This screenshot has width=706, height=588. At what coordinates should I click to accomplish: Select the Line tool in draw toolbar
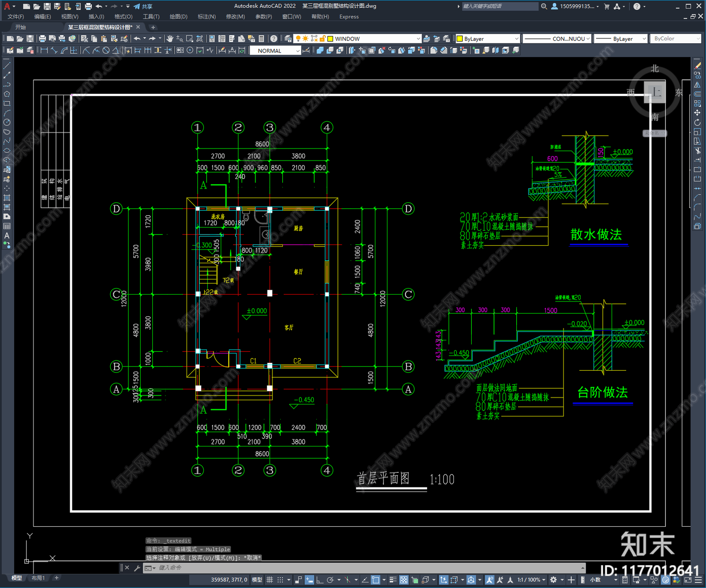[7, 65]
